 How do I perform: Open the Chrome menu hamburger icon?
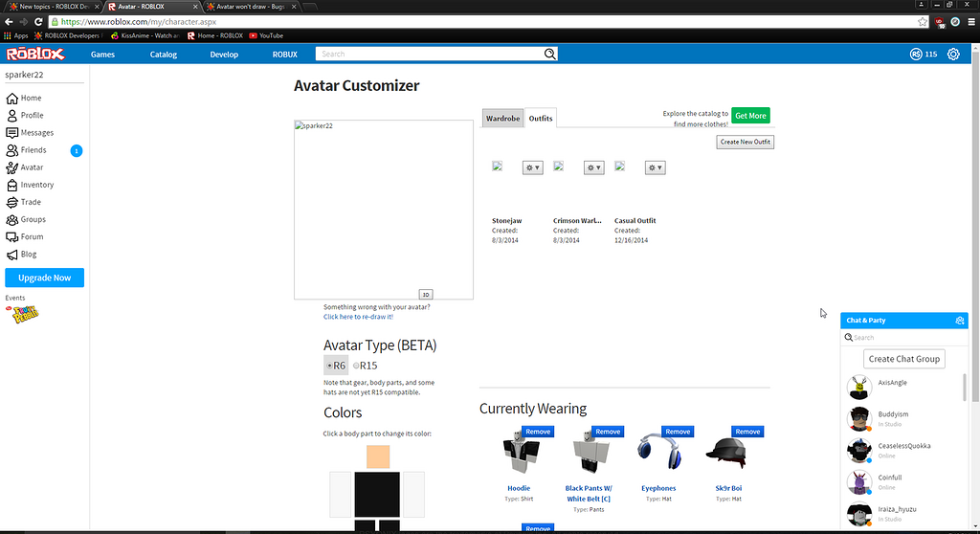click(971, 21)
